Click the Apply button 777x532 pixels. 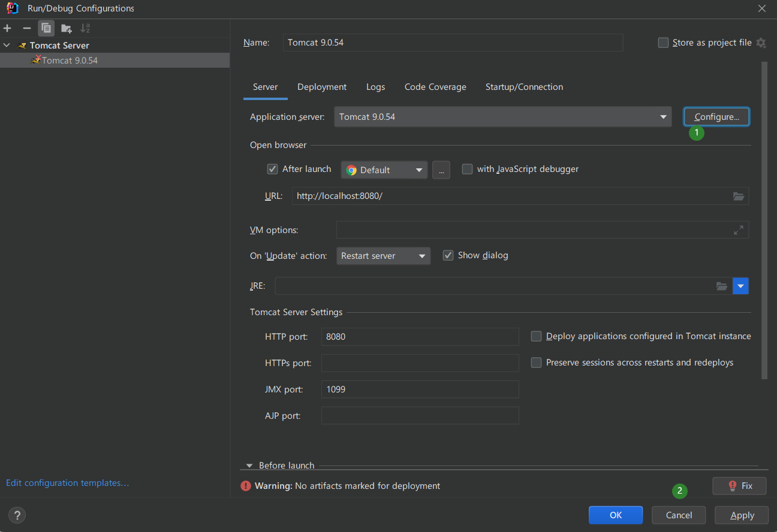[742, 515]
